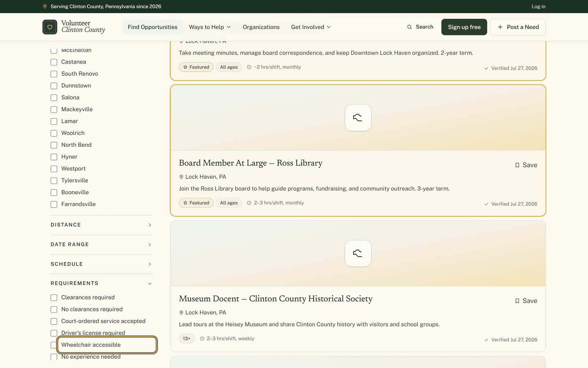This screenshot has width=588, height=368.
Task: Check Driver's license required option
Action: 54,333
